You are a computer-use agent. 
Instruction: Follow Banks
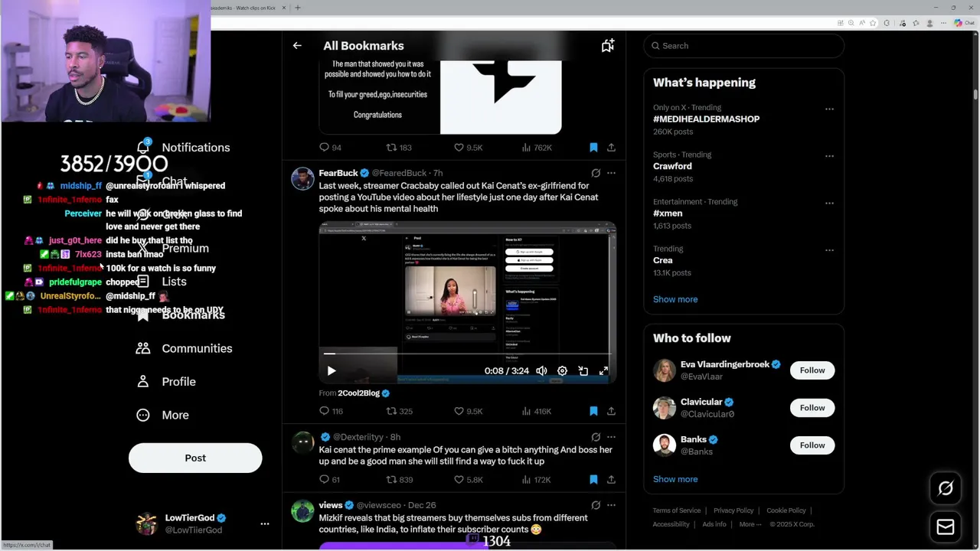coord(812,445)
